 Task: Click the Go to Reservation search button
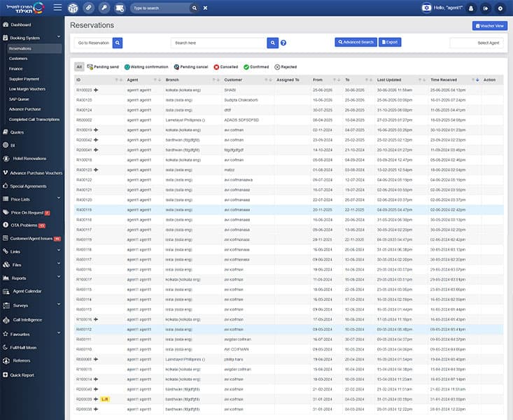118,43
